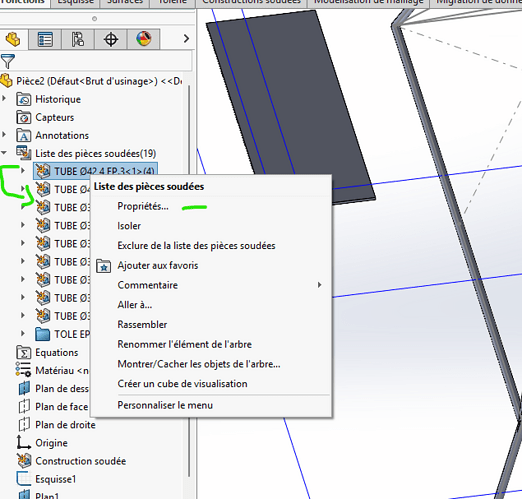Viewport: 522px width, 499px height.
Task: Click the Annotations folder icon
Action: click(x=24, y=135)
